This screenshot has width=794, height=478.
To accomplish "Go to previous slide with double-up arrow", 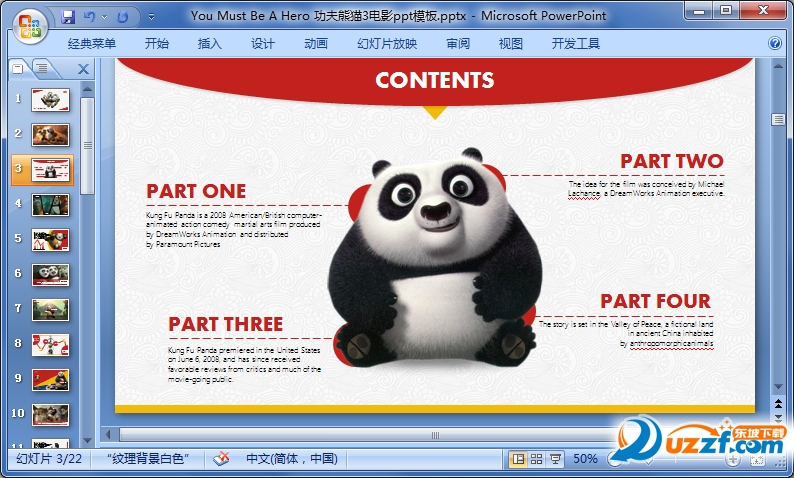I will coord(778,404).
